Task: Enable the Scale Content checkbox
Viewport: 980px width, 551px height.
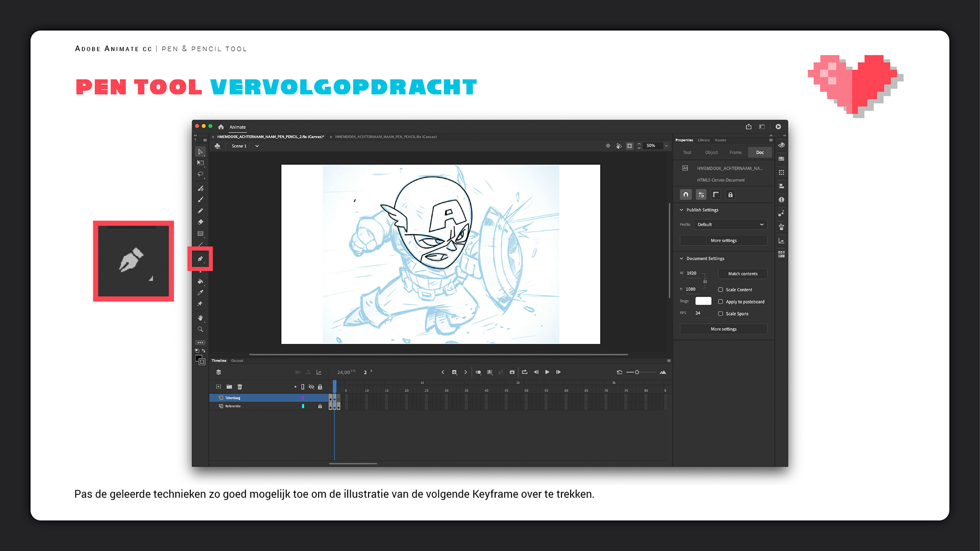Action: pyautogui.click(x=720, y=290)
